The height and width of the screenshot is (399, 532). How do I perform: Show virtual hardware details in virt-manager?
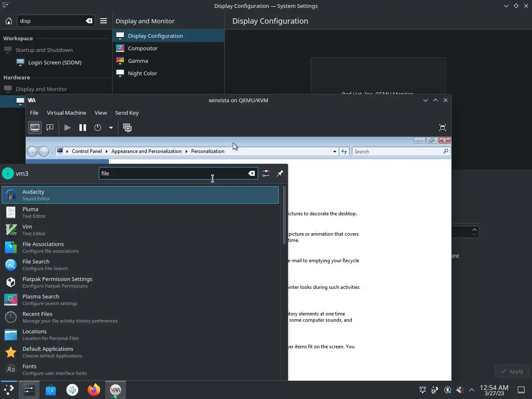coord(50,128)
